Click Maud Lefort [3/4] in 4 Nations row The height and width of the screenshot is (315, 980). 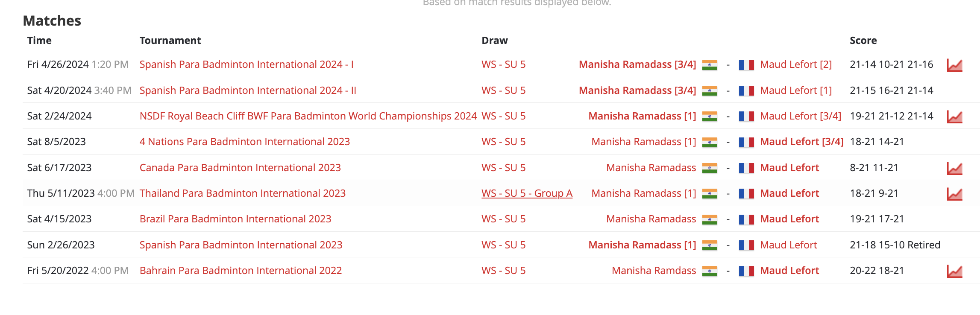(x=801, y=142)
